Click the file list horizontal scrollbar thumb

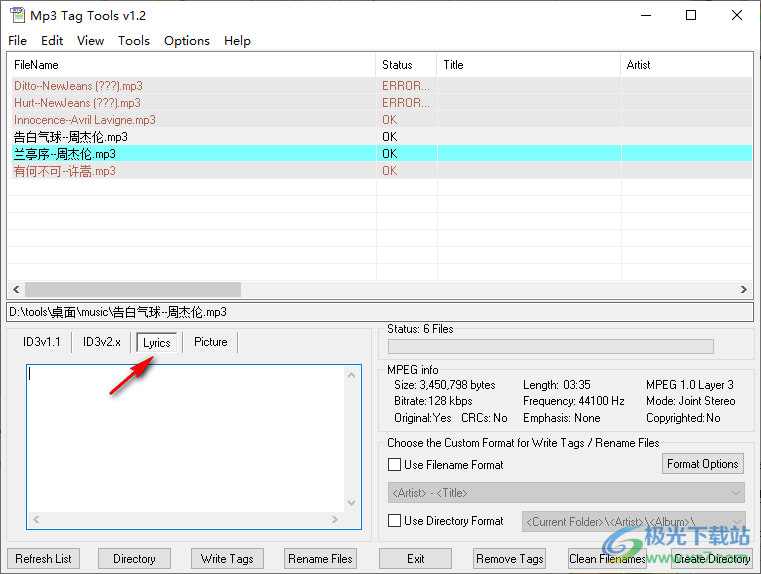pyautogui.click(x=133, y=290)
